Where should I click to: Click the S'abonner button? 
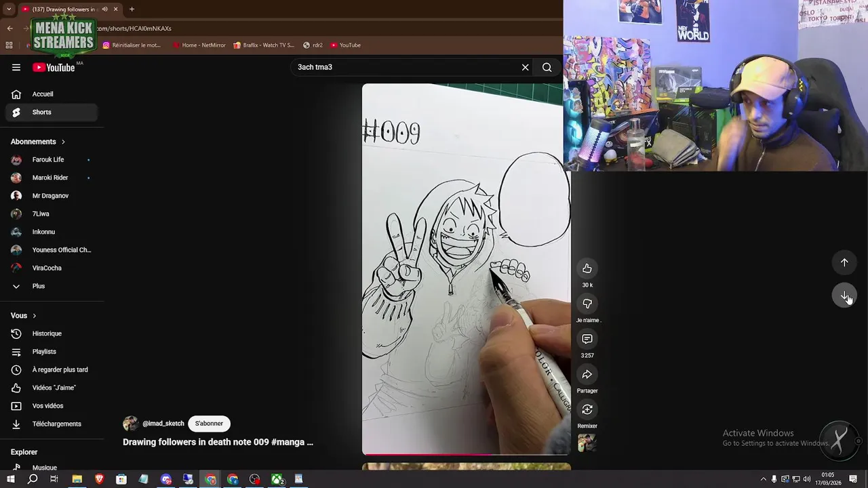click(209, 424)
